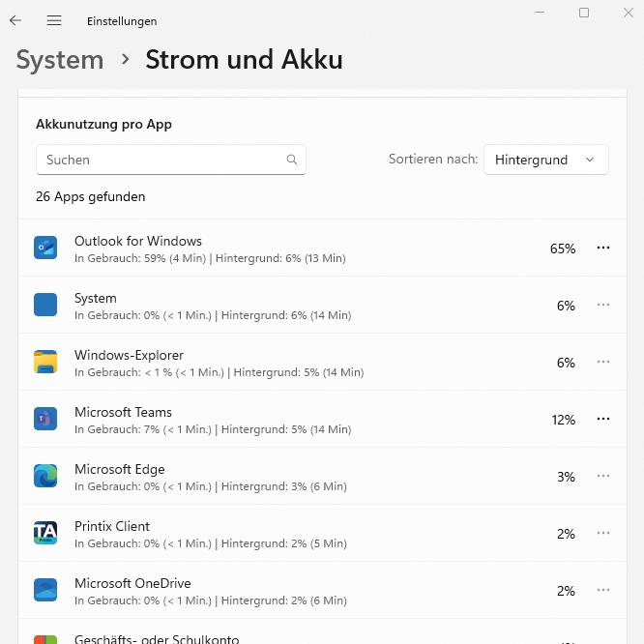Open more options for Outlook for Windows
The image size is (644, 644).
point(603,248)
